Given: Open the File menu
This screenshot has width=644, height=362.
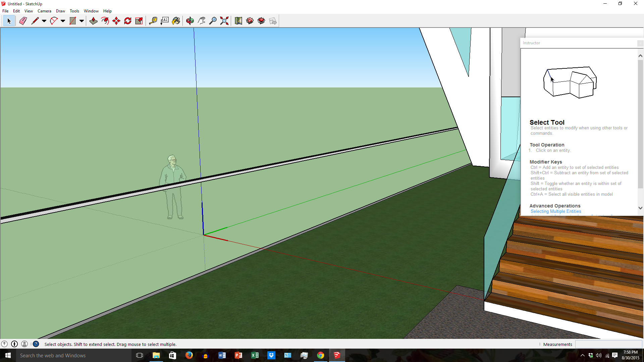Looking at the screenshot, I should point(5,11).
